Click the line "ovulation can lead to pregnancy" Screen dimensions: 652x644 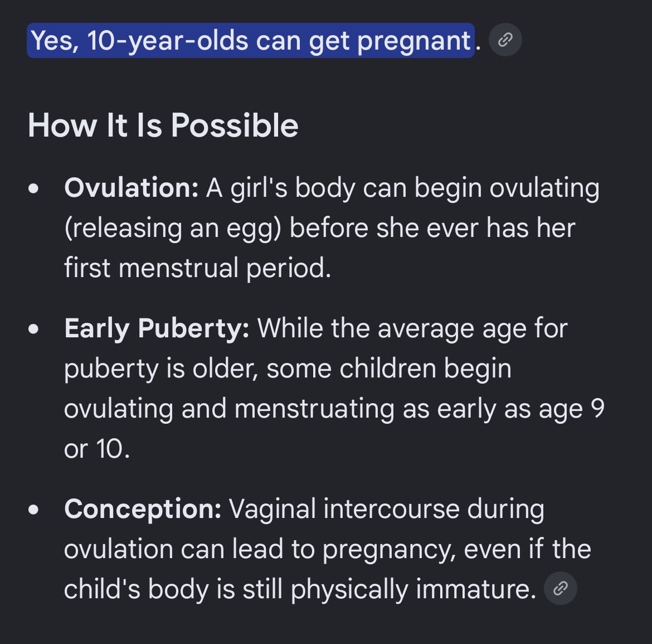click(260, 549)
